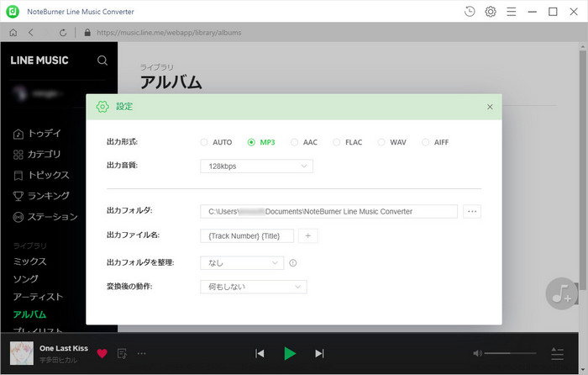Open the hamburger menu in title bar

point(511,12)
